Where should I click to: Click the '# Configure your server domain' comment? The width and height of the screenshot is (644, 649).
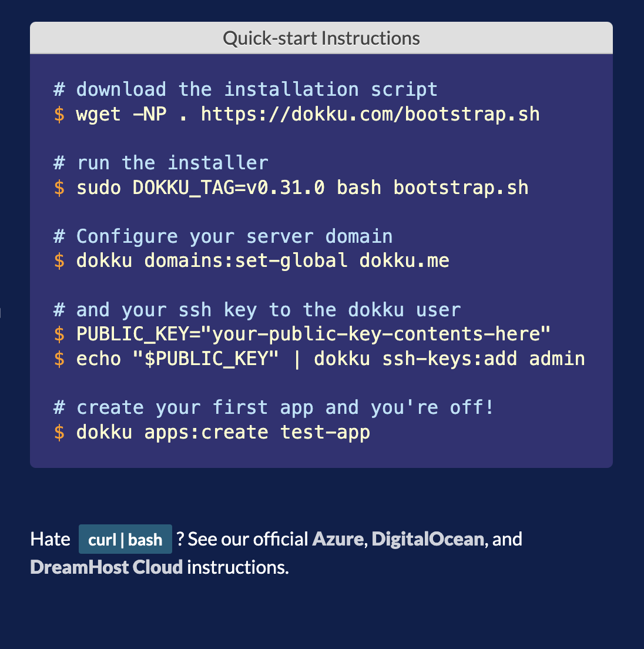click(x=223, y=236)
